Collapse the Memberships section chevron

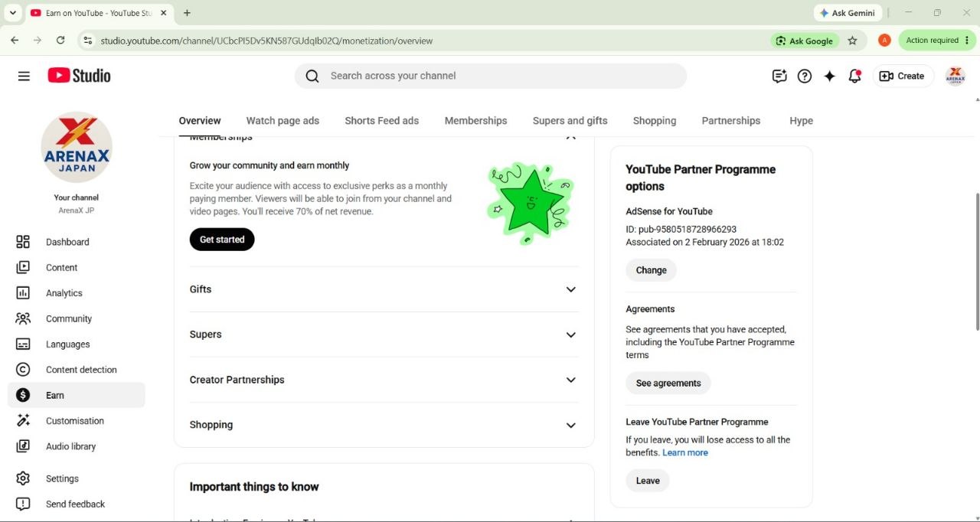pos(570,138)
